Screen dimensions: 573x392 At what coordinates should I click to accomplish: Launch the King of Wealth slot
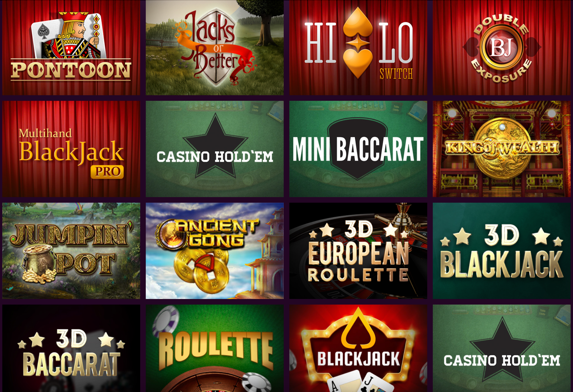click(x=502, y=149)
